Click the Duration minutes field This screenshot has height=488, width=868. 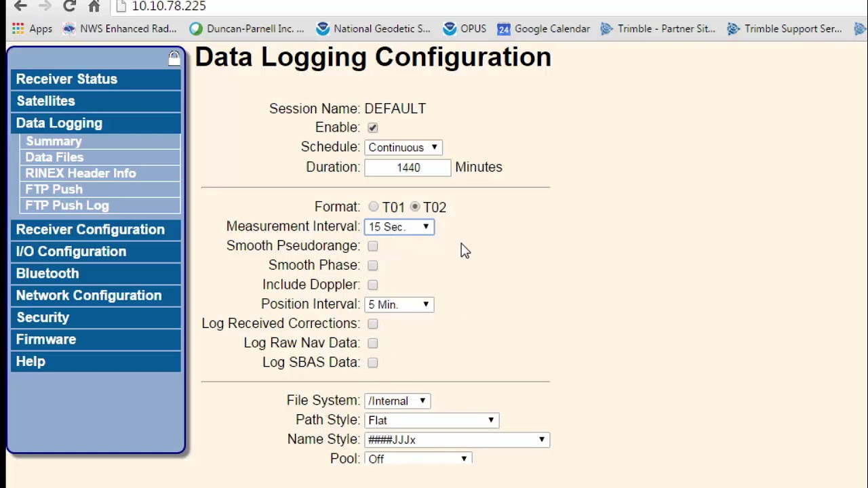[408, 167]
